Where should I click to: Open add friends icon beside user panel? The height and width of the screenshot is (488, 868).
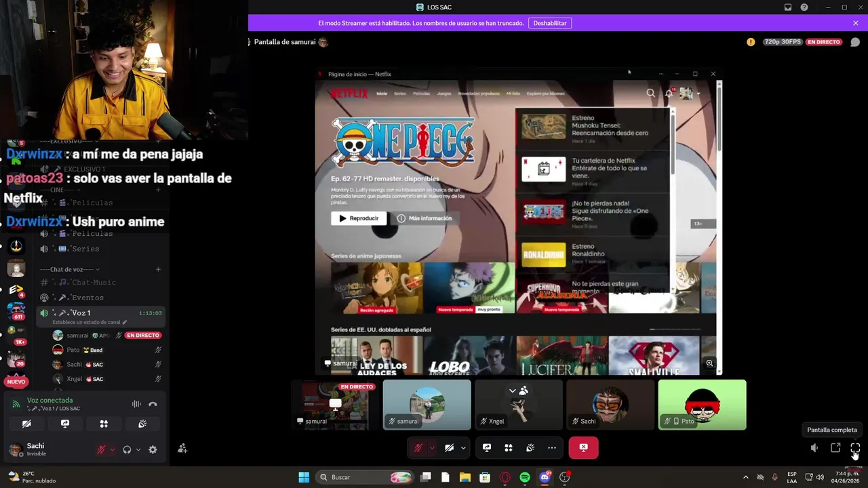182,449
